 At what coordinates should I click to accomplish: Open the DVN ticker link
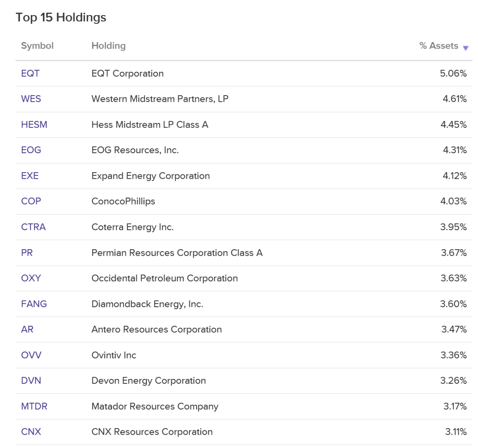click(x=31, y=381)
